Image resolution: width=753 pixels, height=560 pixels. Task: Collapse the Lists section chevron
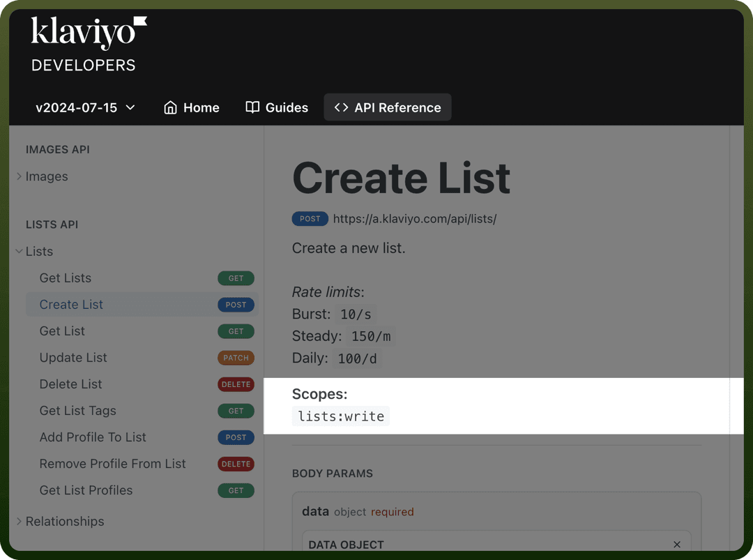[19, 251]
